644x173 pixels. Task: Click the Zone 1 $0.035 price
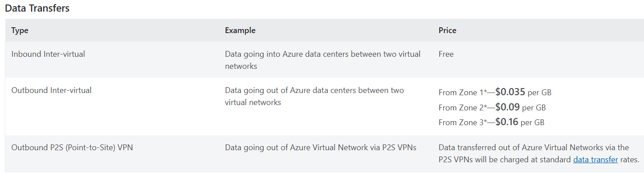[510, 93]
